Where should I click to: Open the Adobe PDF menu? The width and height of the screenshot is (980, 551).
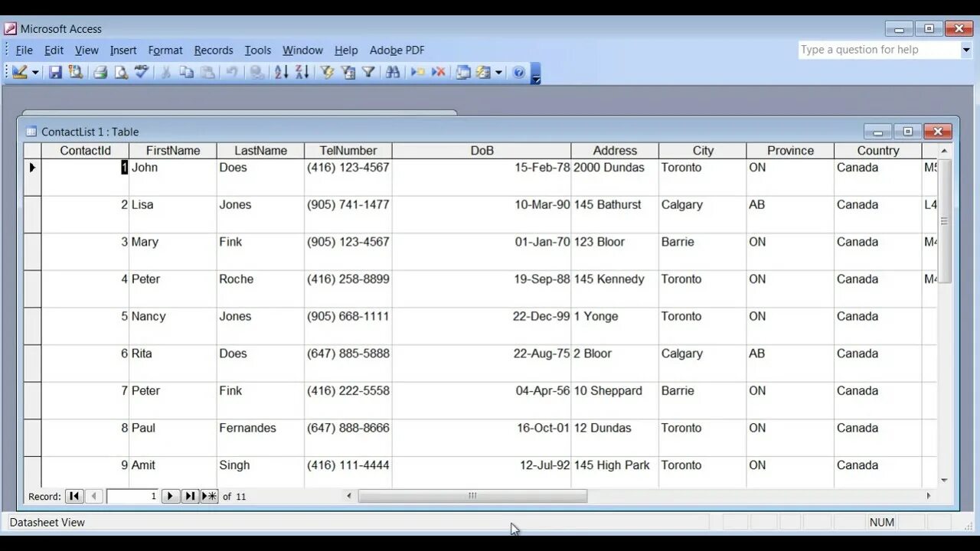[x=397, y=50]
